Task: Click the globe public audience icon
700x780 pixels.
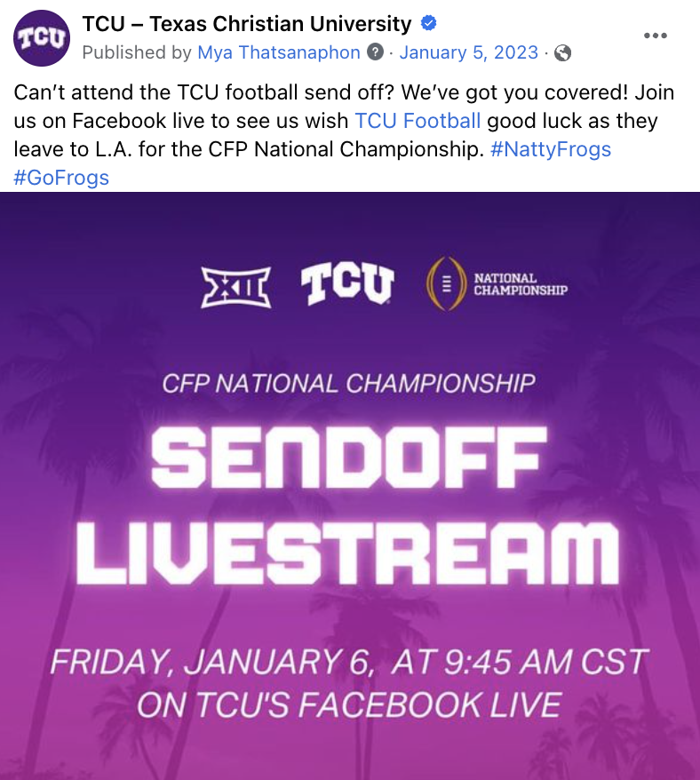Action: coord(561,53)
